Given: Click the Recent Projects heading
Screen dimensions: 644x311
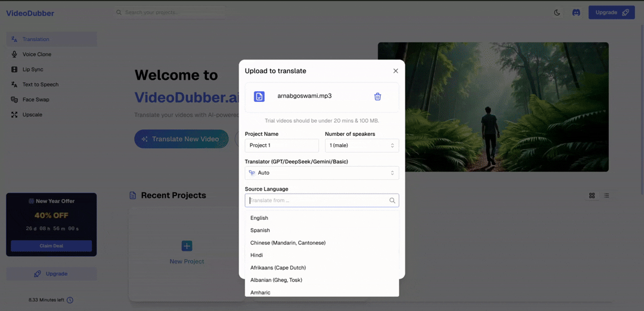Looking at the screenshot, I should [x=174, y=195].
